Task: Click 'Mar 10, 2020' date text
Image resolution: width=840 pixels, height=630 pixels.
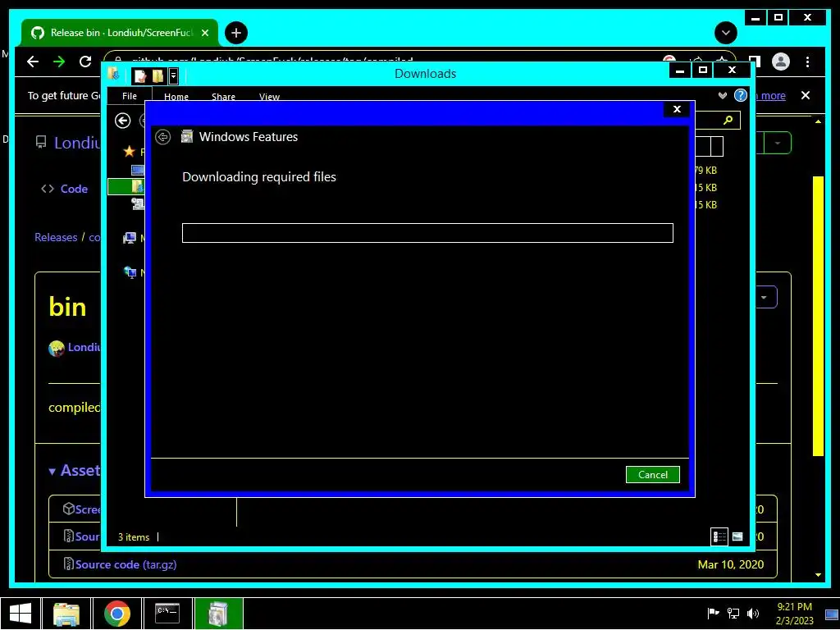Action: (731, 564)
